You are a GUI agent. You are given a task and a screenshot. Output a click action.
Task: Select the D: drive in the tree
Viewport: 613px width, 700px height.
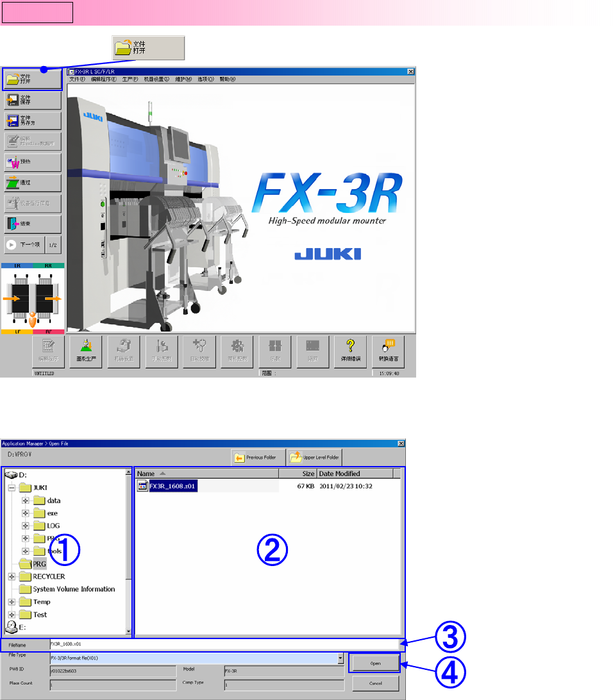(x=16, y=474)
